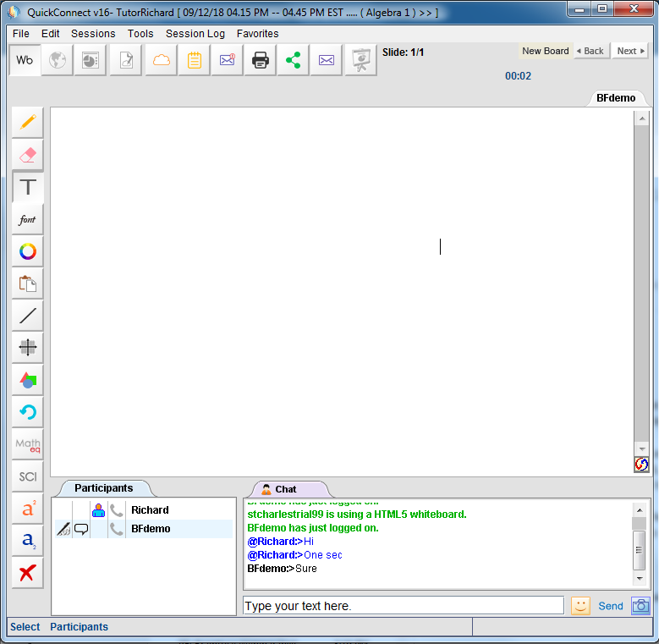Open the emoji smiley picker
Screen dimensions: 659x644
580,606
